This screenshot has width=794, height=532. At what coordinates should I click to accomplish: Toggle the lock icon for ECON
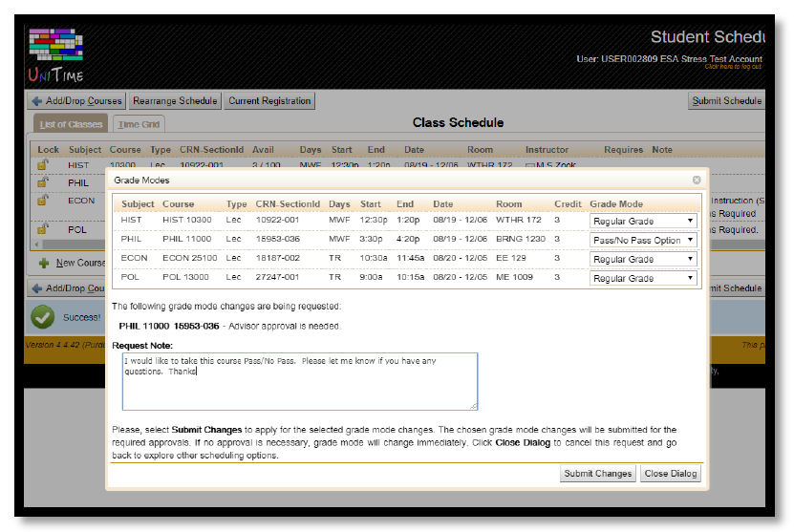pos(43,200)
